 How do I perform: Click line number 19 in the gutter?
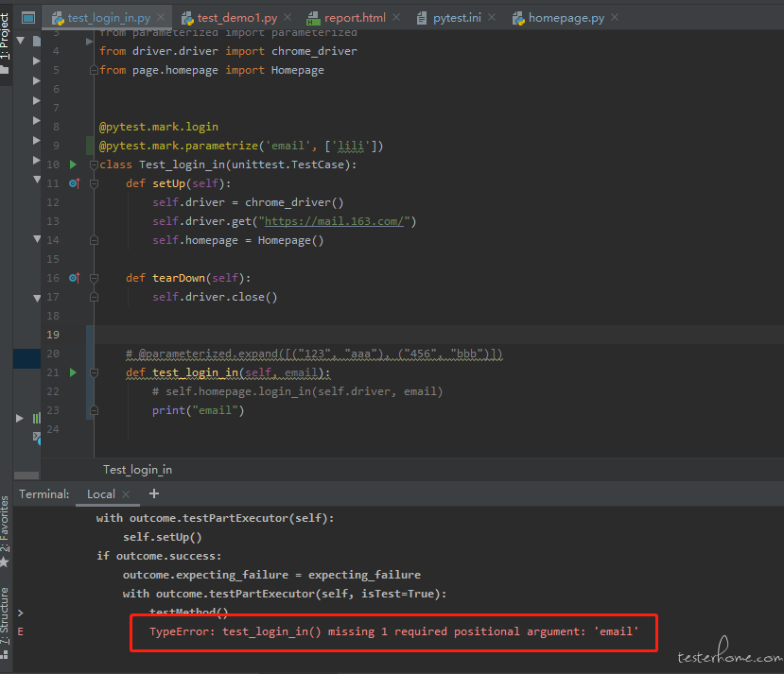pyautogui.click(x=53, y=335)
